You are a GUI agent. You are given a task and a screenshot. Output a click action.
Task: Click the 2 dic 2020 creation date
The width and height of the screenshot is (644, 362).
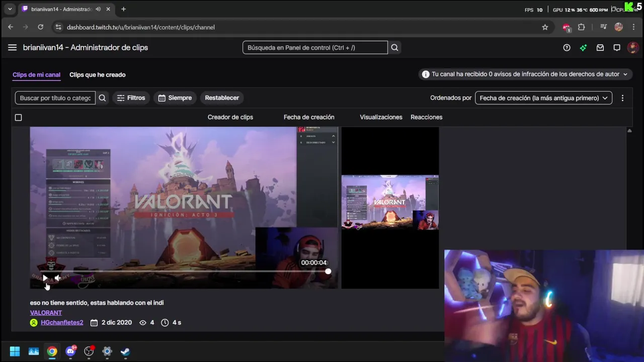pyautogui.click(x=116, y=323)
